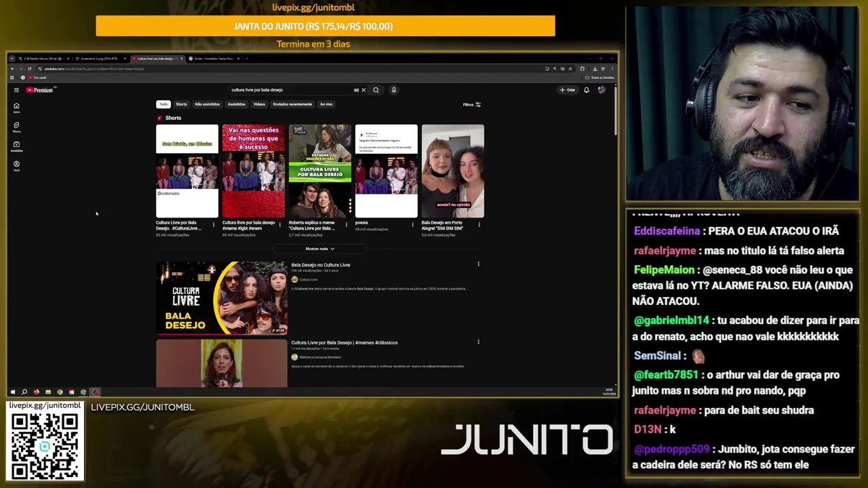The height and width of the screenshot is (488, 868).
Task: Open more options for 'poesia' short
Action: [x=412, y=224]
